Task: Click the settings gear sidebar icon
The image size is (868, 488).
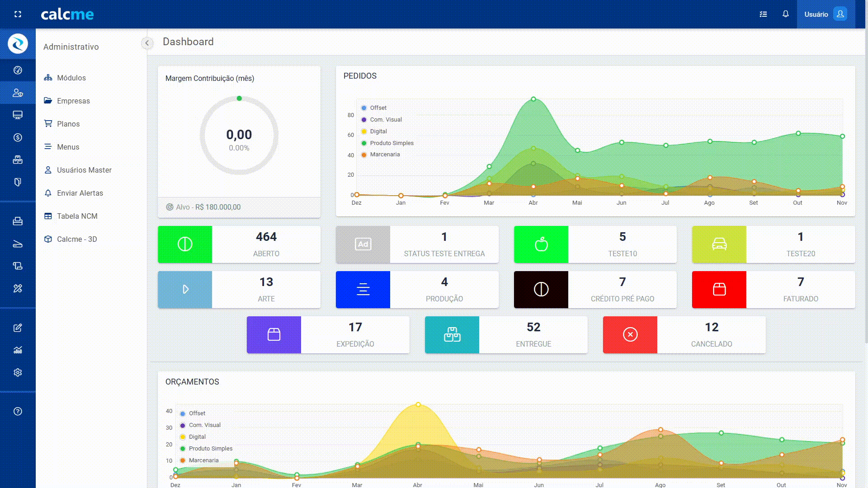Action: pos(18,372)
